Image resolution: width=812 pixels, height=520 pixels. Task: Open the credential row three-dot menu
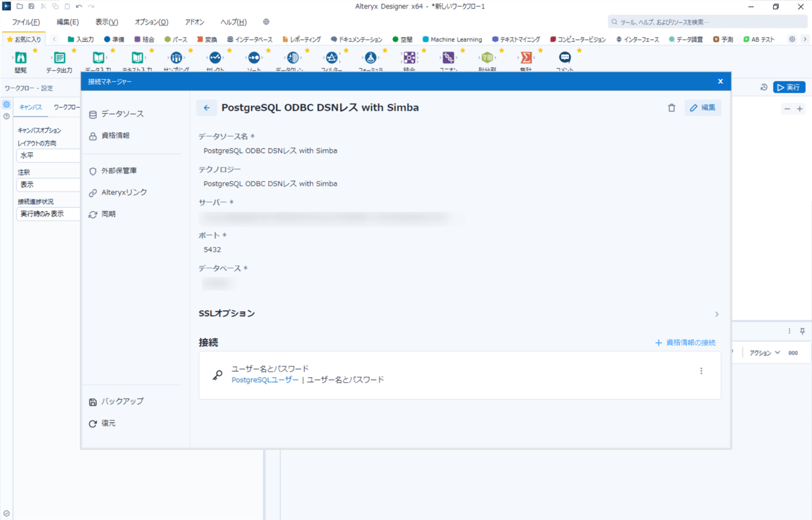click(701, 371)
